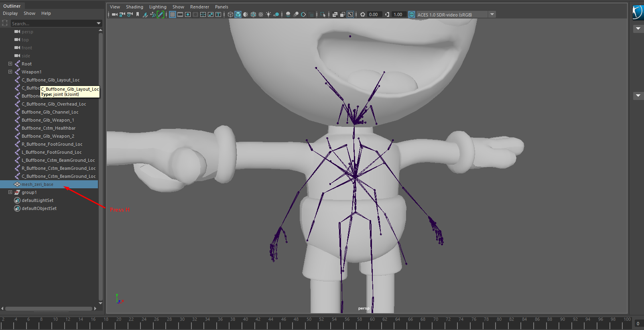Toggle the Multisample Anti-aliasing icon
The image size is (644, 330).
tap(303, 14)
